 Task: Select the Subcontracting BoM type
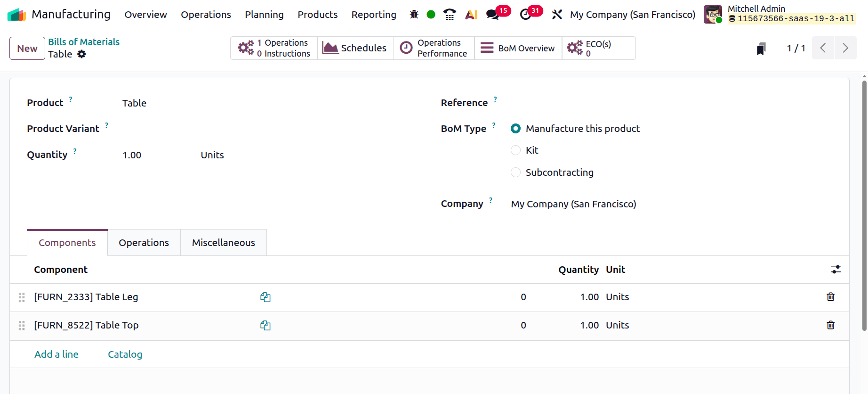(516, 172)
